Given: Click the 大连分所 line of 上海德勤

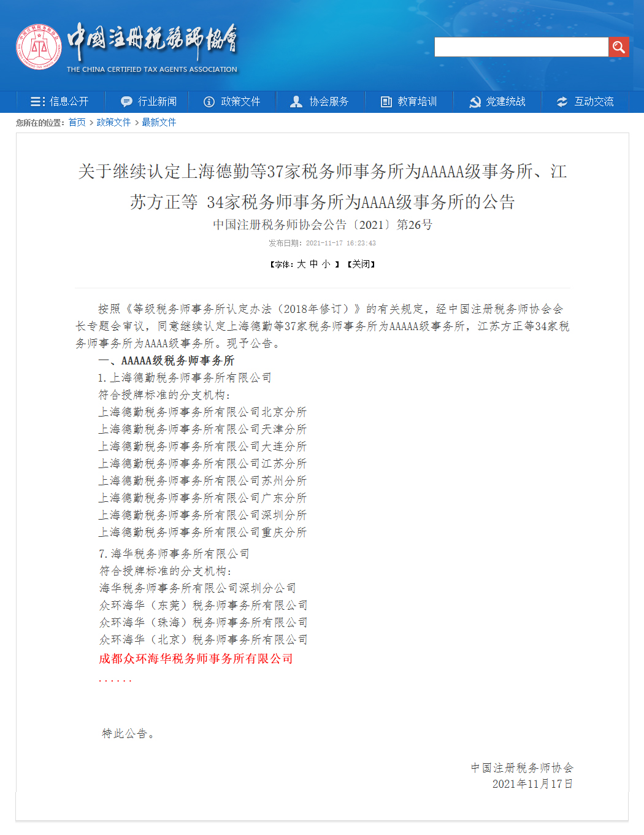Looking at the screenshot, I should [x=202, y=447].
